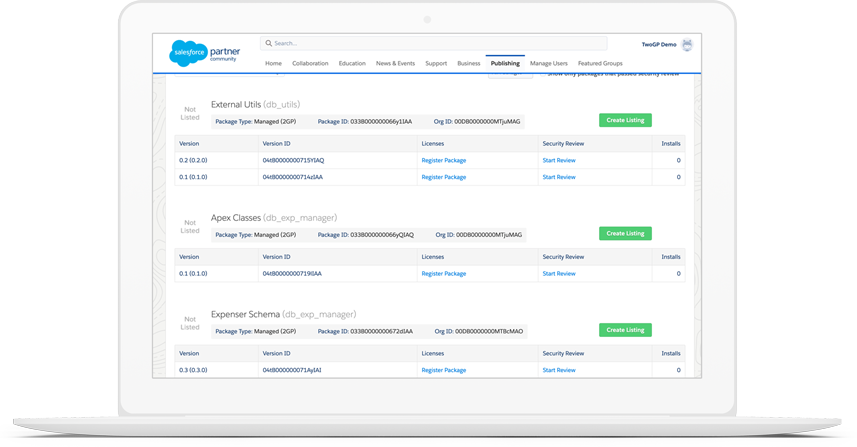Select the Support tab

tap(436, 63)
